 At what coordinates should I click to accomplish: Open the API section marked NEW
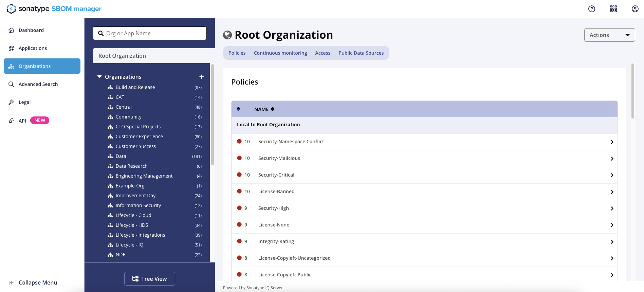pyautogui.click(x=42, y=121)
